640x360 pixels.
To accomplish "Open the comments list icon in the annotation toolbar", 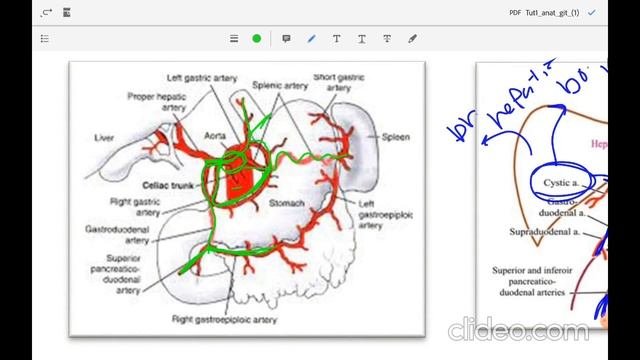I will [x=45, y=39].
